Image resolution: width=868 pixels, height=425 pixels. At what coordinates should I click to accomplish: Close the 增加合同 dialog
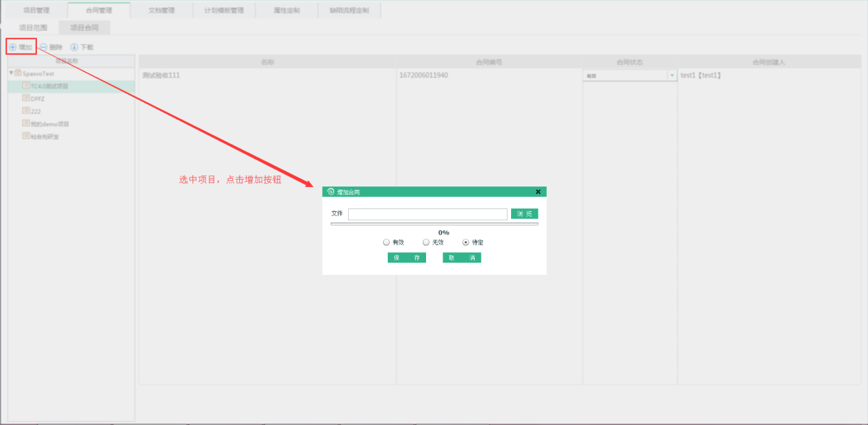coord(538,192)
